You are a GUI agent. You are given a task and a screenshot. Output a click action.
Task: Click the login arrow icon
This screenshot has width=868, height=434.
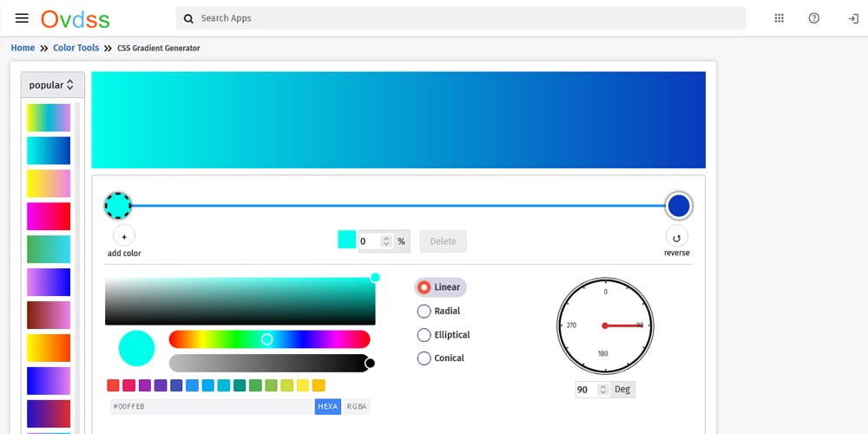point(853,19)
